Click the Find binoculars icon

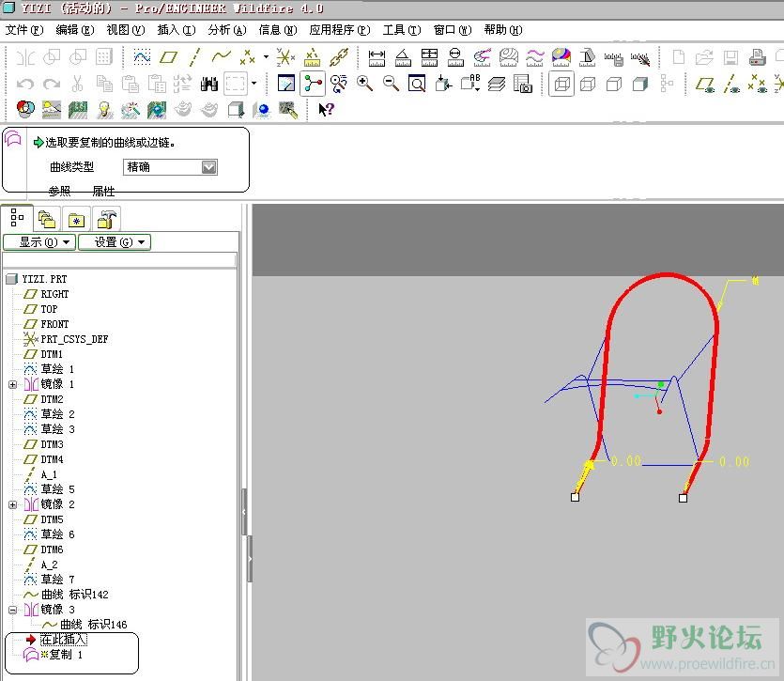(209, 84)
